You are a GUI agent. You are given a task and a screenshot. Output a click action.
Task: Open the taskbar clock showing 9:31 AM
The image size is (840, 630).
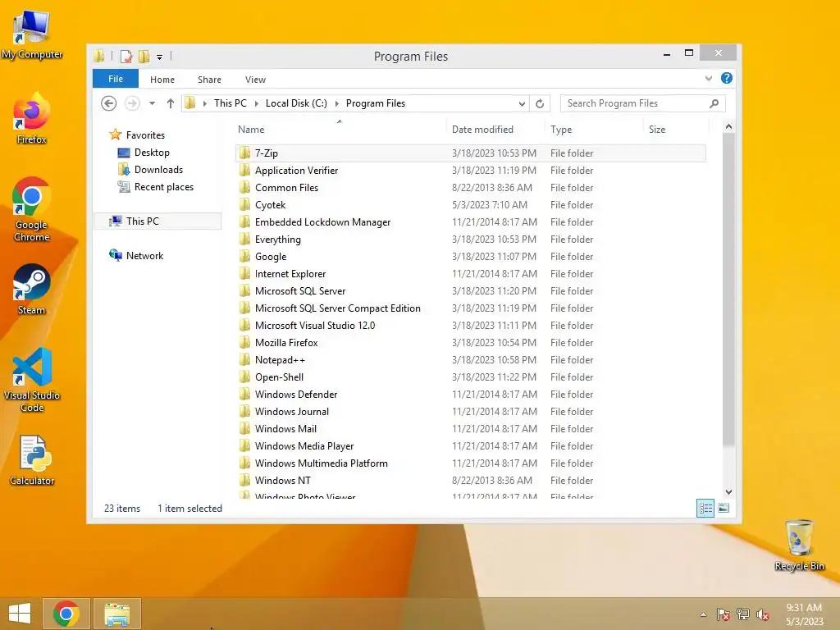[x=804, y=614]
